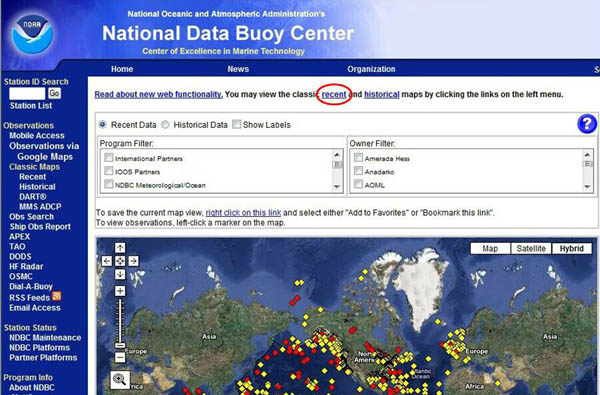Screen dimensions: 600x395
Task: Open Mobile Access in sidebar
Action: click(37, 135)
